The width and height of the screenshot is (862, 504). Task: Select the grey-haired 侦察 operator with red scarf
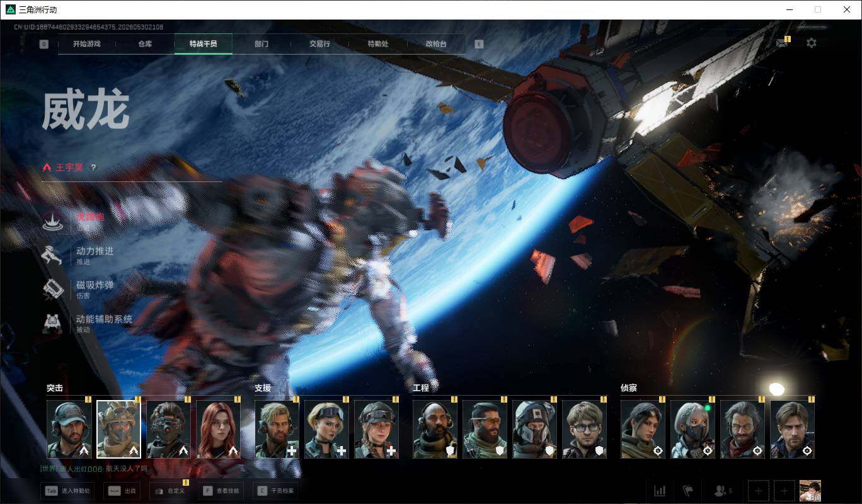pyautogui.click(x=742, y=429)
